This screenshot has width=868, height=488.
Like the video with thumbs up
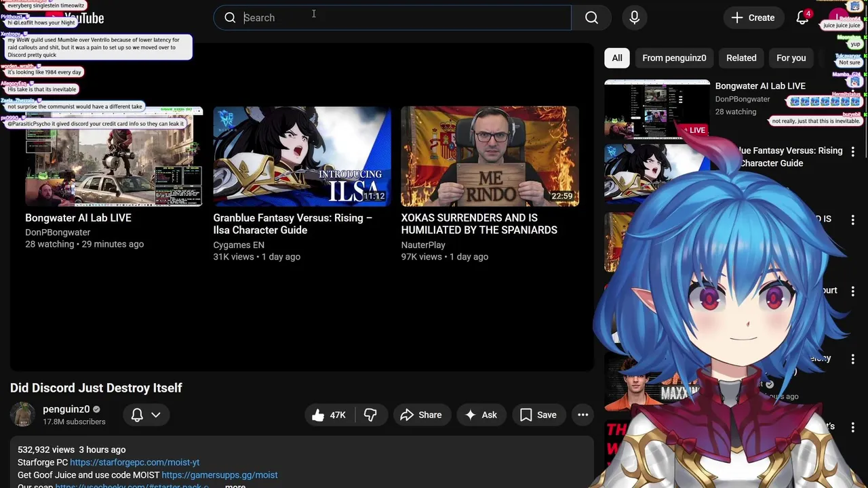click(x=330, y=415)
